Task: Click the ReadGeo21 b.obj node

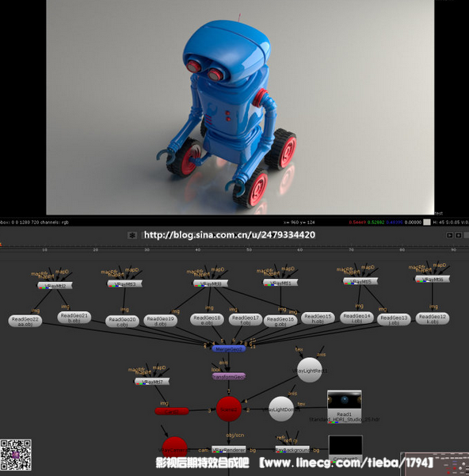Action: click(74, 318)
